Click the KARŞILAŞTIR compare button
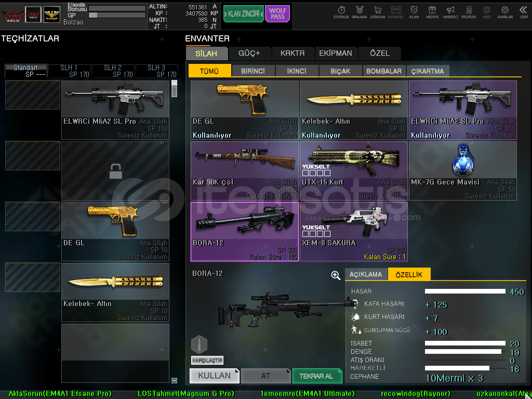This screenshot has height=399, width=532. (x=207, y=361)
